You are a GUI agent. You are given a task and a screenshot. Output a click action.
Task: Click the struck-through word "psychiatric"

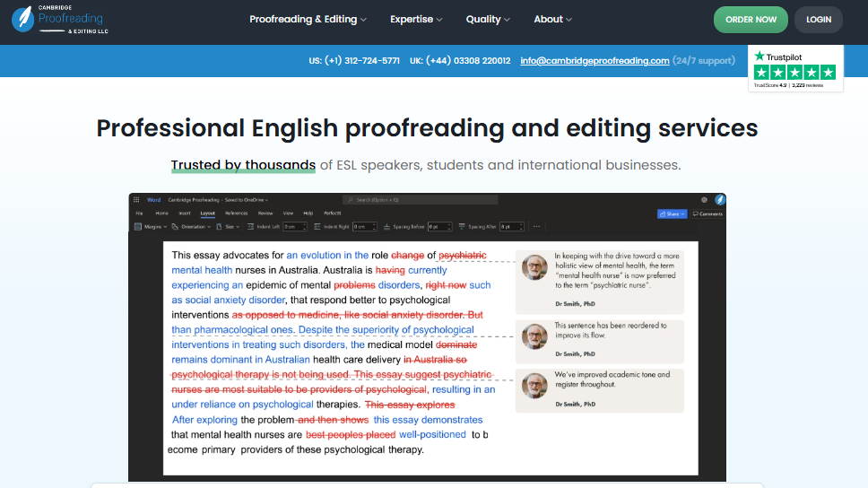click(462, 256)
